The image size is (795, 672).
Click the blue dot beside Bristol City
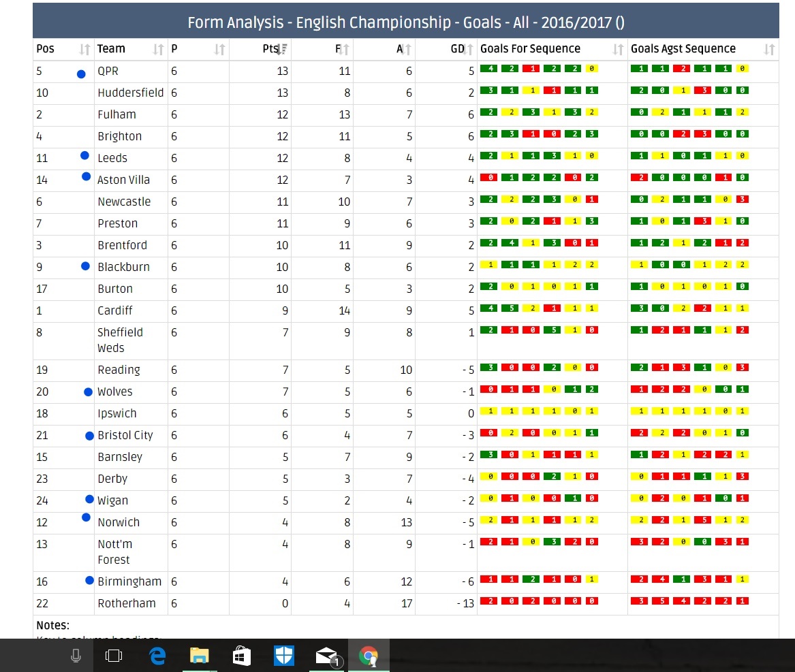pos(89,436)
